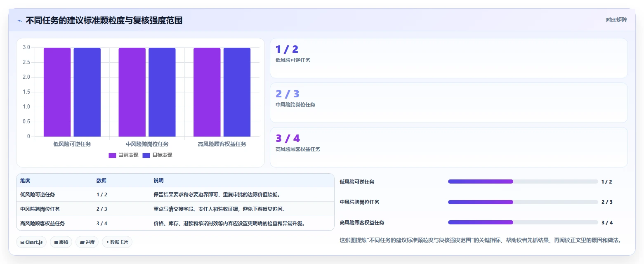Click description starting 价格、库存、退款
This screenshot has height=264, width=644.
[229, 224]
